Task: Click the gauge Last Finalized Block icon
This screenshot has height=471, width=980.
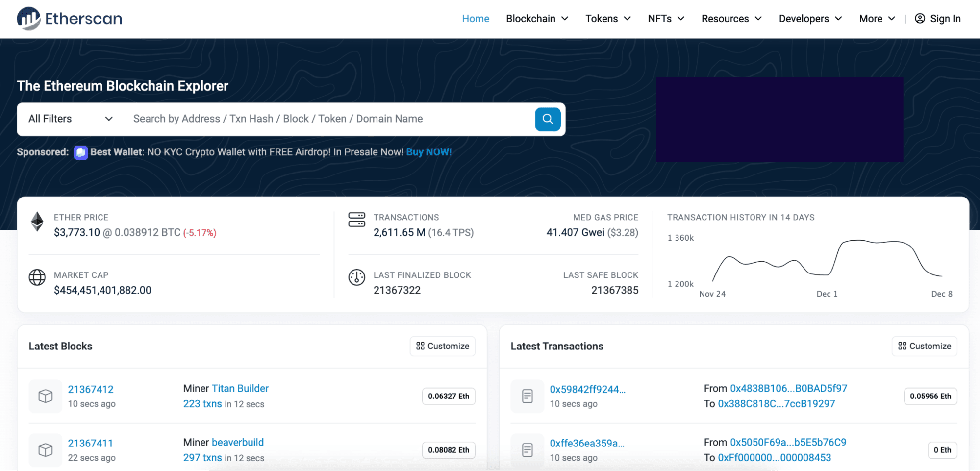Action: 356,277
